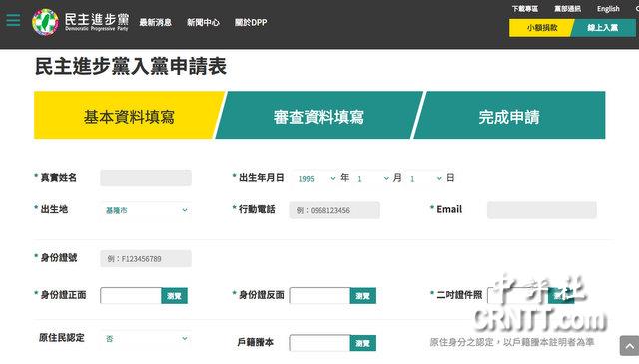Focus the Email input field

coord(541,210)
